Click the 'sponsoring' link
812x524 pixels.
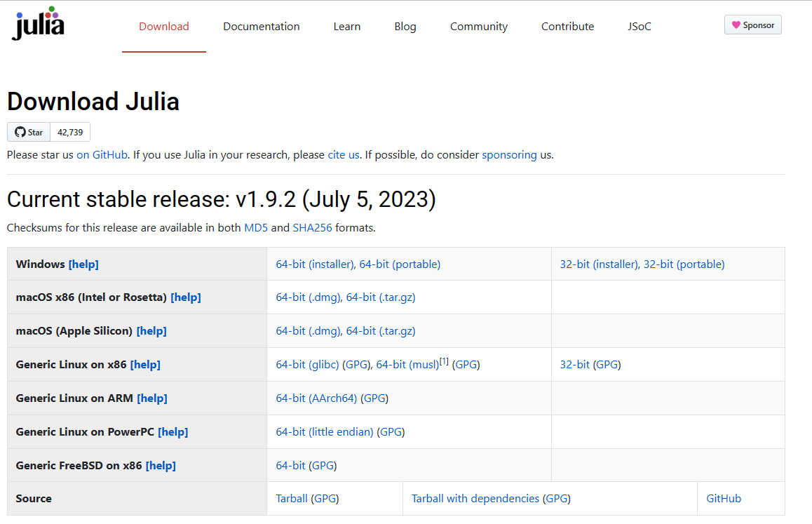[x=509, y=155]
